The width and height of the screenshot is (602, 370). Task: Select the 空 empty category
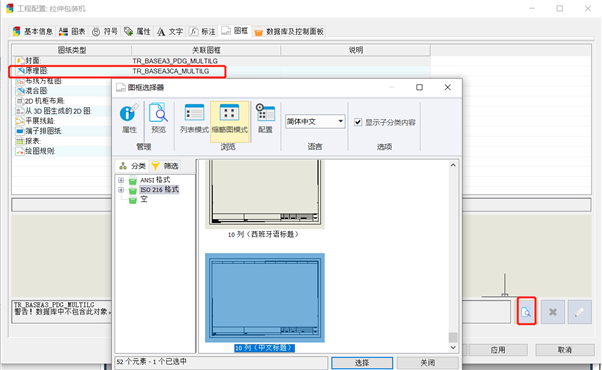[144, 199]
